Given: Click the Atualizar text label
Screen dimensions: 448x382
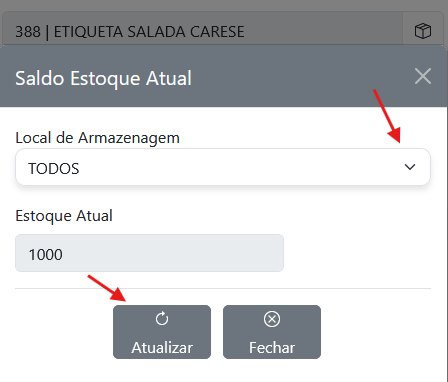Looking at the screenshot, I should pos(162,348).
